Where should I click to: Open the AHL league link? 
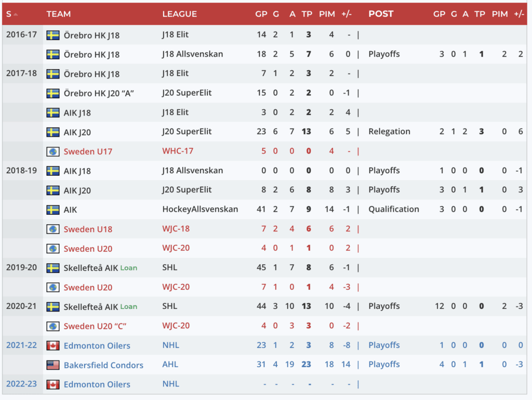click(170, 365)
